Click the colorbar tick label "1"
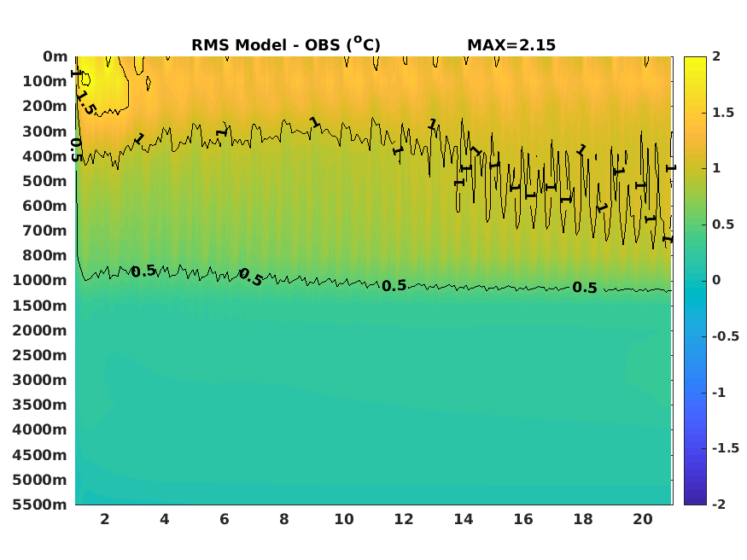The image size is (747, 560). tap(716, 168)
